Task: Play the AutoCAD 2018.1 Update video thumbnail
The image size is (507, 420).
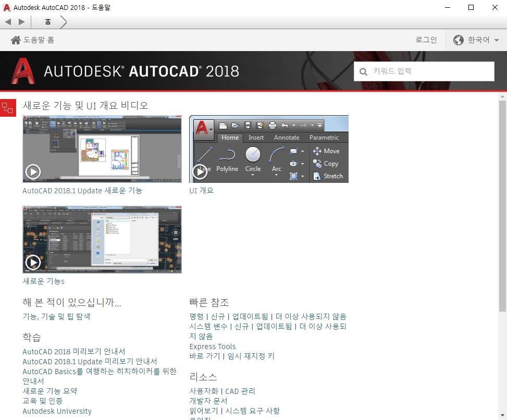Action: 102,149
